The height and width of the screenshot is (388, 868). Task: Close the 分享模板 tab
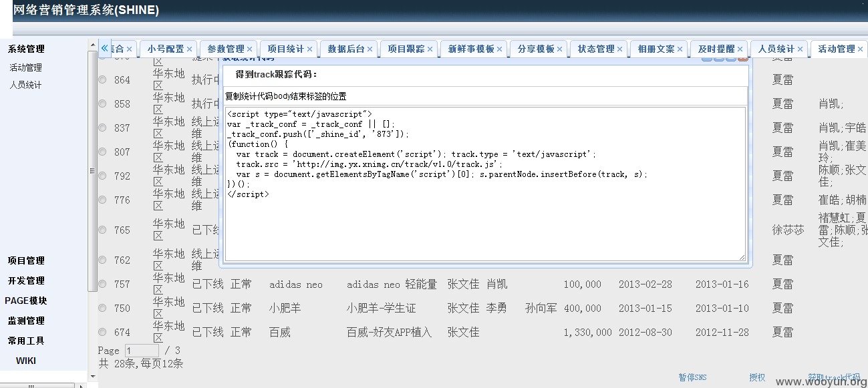click(560, 49)
